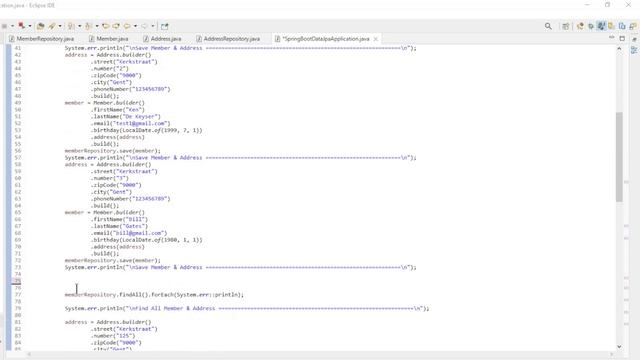Click the text '.number("3")' on line 60
Screen dimensions: 640x360
click(109, 178)
